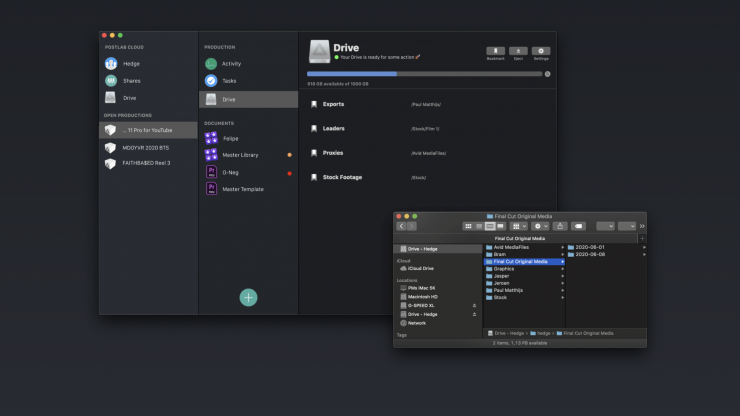Screen dimensions: 740x416
Task: Open the Finder action gear dropdown
Action: [542, 226]
